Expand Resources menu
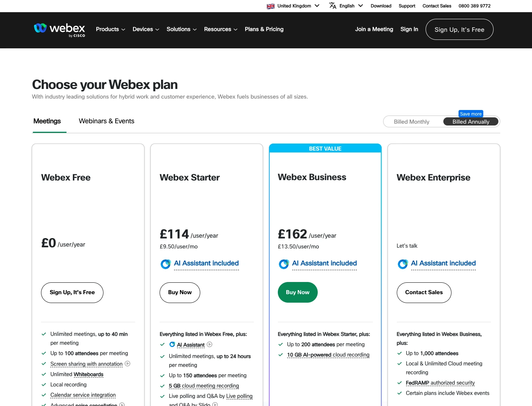The width and height of the screenshot is (532, 406). pyautogui.click(x=221, y=29)
